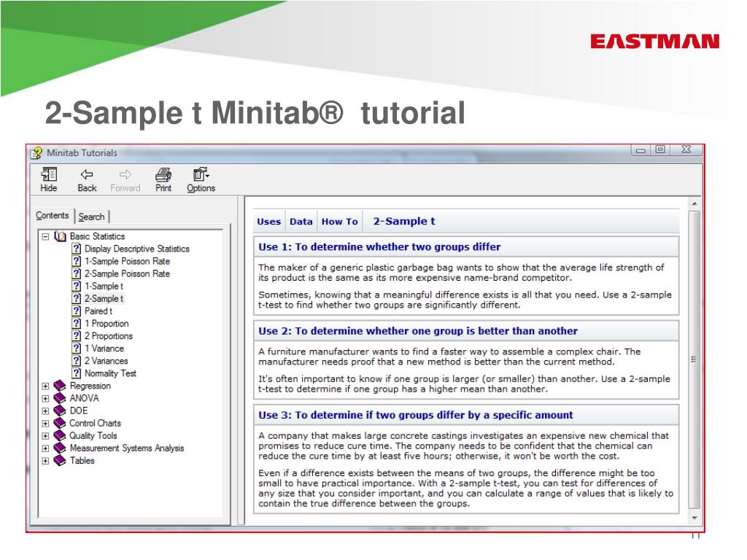Collapse the Basic Statistics tree node
Screen dimensions: 747x560
(45, 236)
